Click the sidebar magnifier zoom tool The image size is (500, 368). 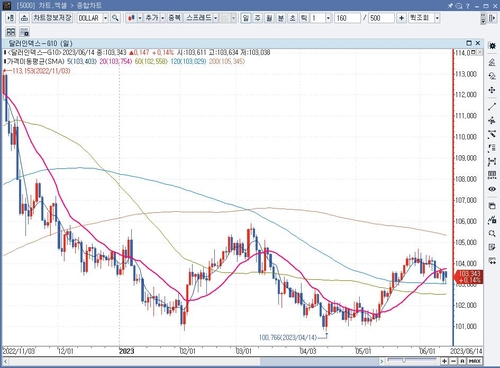[492, 233]
